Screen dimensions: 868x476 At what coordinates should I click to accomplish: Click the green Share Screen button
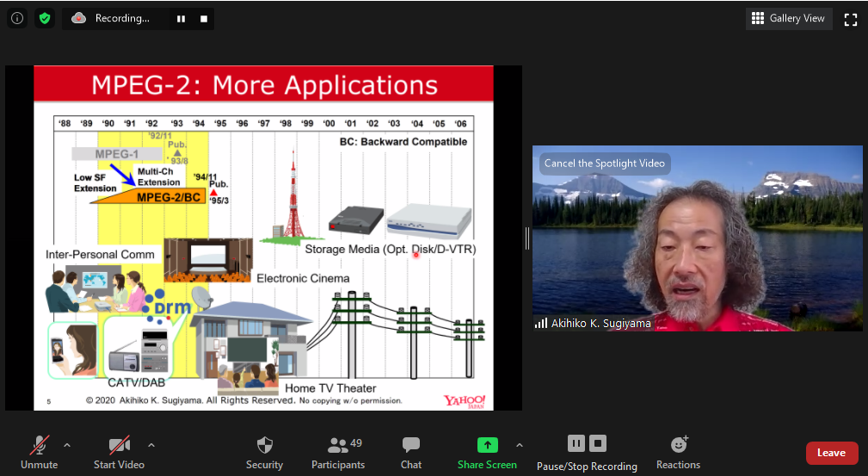[x=487, y=452]
